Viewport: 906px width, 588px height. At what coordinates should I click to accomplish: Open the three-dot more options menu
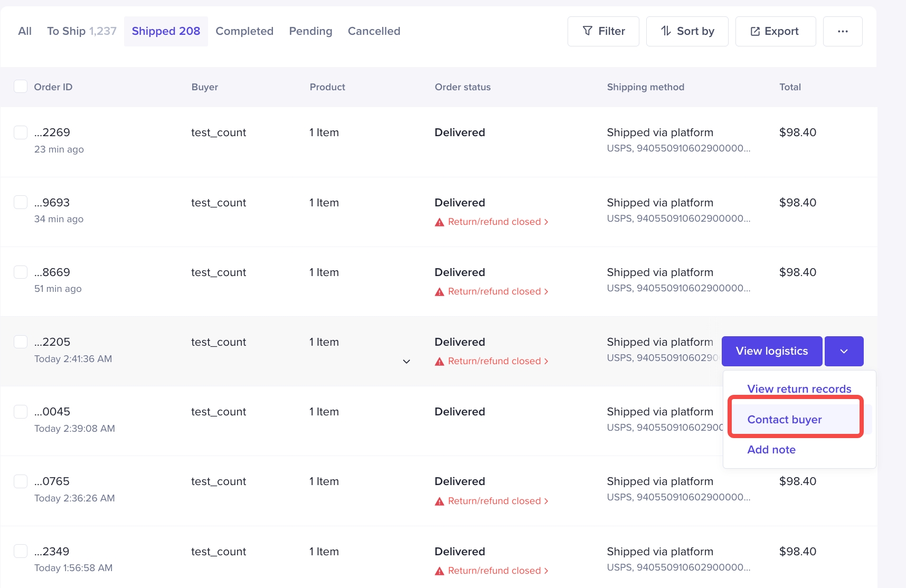point(843,31)
